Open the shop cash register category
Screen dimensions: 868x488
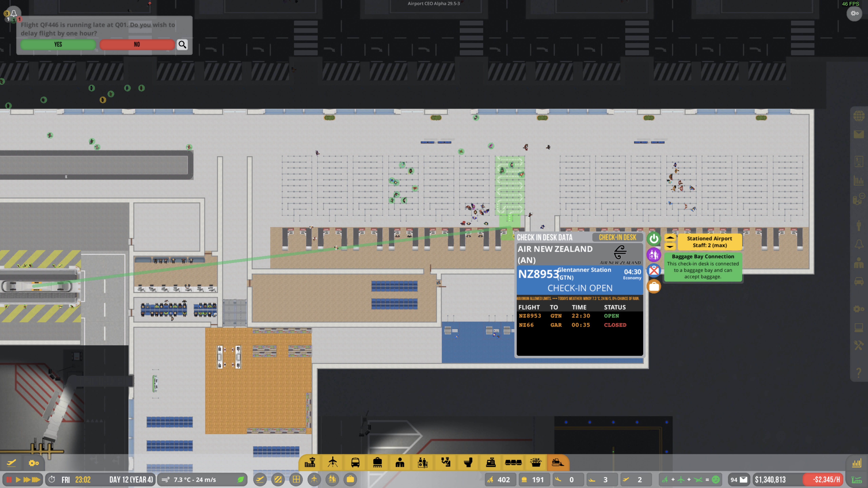491,462
